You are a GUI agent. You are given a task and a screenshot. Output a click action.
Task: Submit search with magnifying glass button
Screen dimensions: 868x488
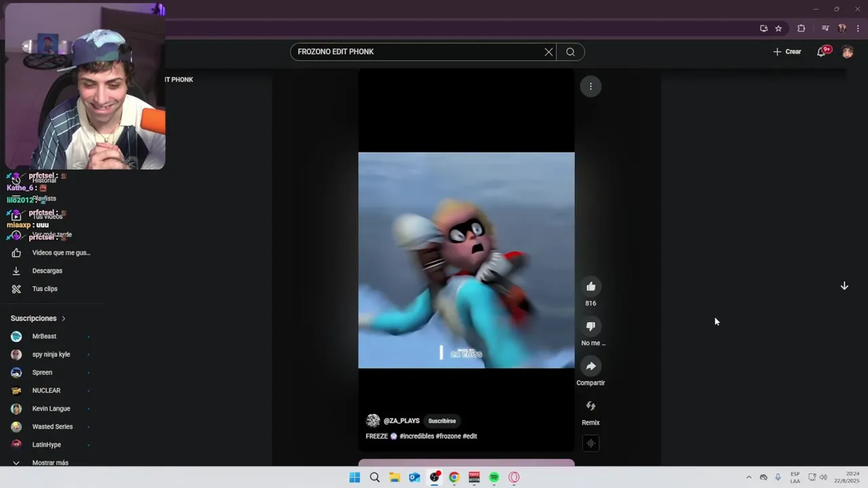pos(570,52)
